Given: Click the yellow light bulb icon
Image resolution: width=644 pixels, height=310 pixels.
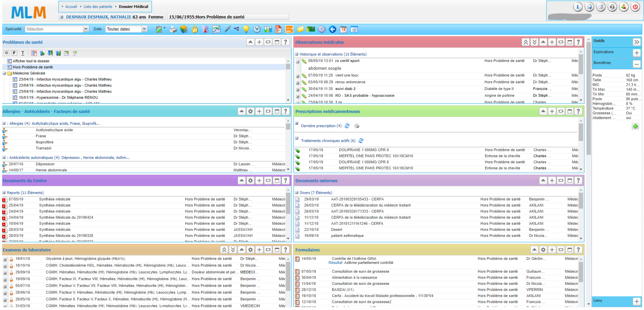Looking at the screenshot, I should tap(246, 29).
